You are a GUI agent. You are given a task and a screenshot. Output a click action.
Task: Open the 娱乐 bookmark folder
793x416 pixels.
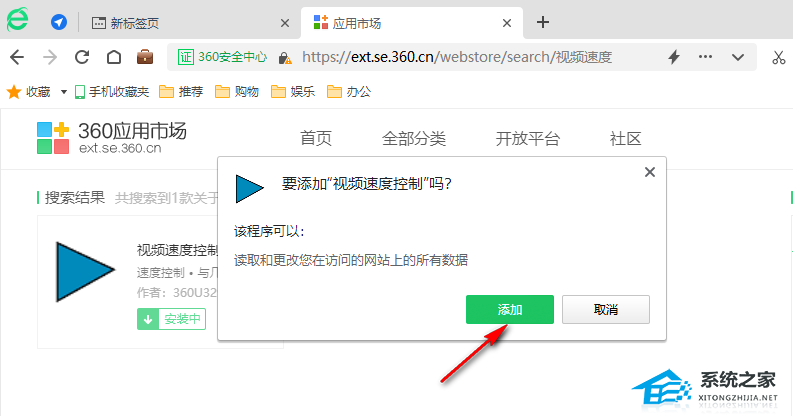pos(293,92)
